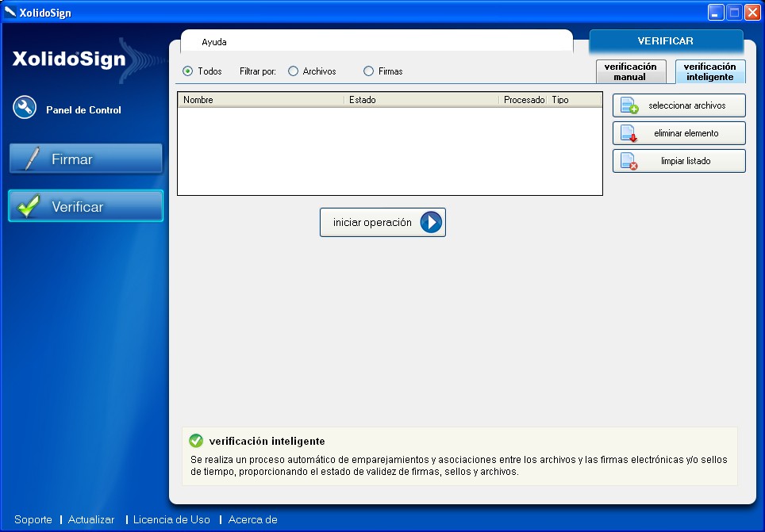Click the red X document icon for limpiar listado
The width and height of the screenshot is (765, 532).
coord(629,161)
